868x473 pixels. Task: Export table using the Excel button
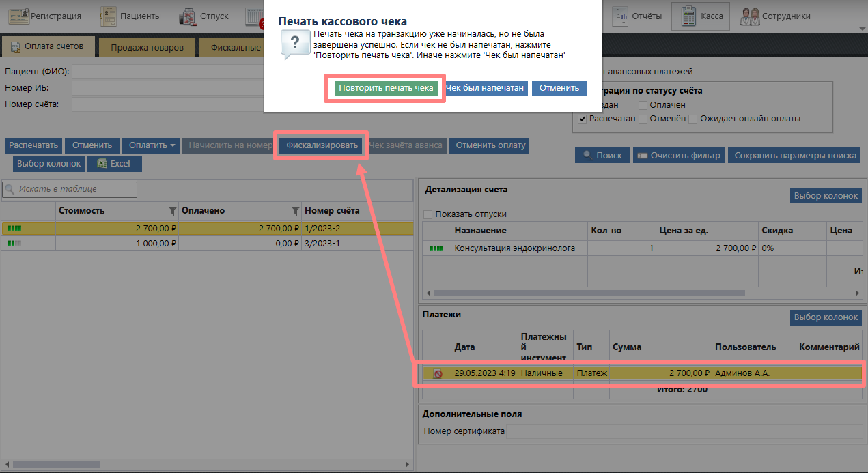114,164
